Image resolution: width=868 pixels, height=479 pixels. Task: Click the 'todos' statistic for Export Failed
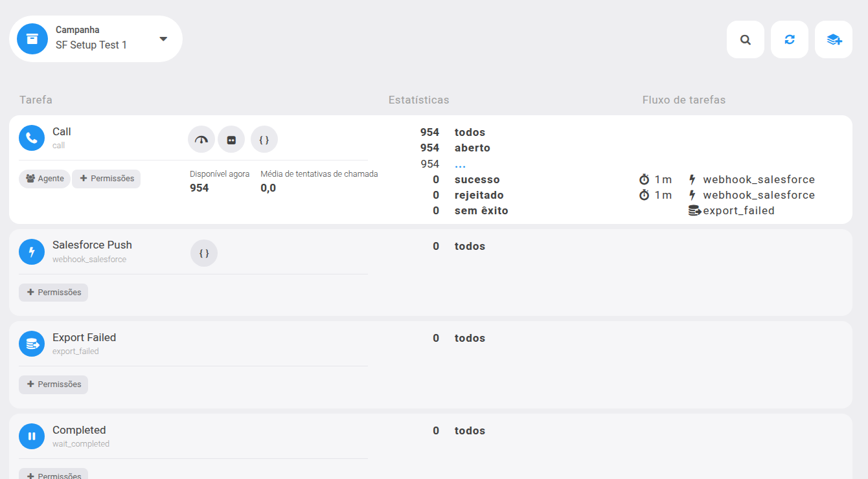tap(470, 338)
